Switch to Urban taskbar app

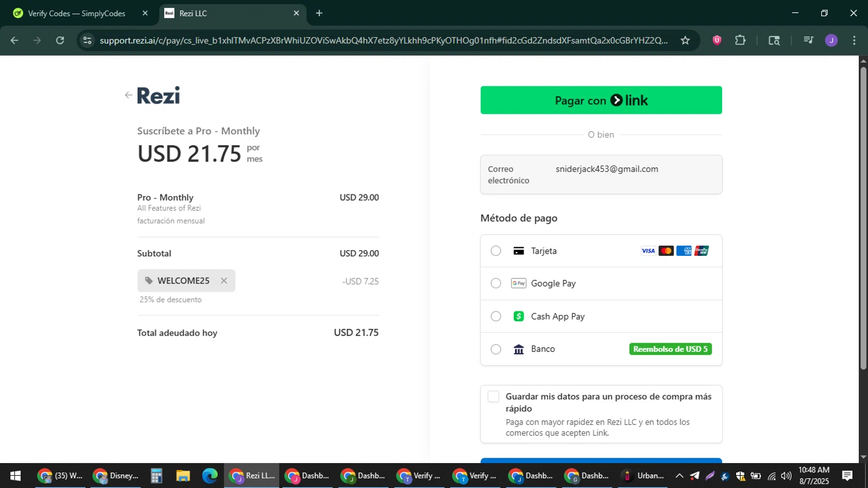643,476
